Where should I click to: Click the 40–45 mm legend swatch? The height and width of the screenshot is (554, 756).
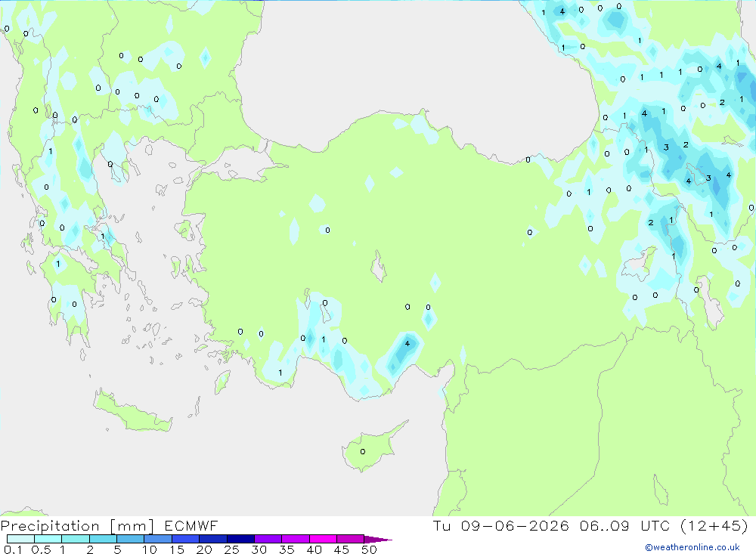click(x=323, y=539)
